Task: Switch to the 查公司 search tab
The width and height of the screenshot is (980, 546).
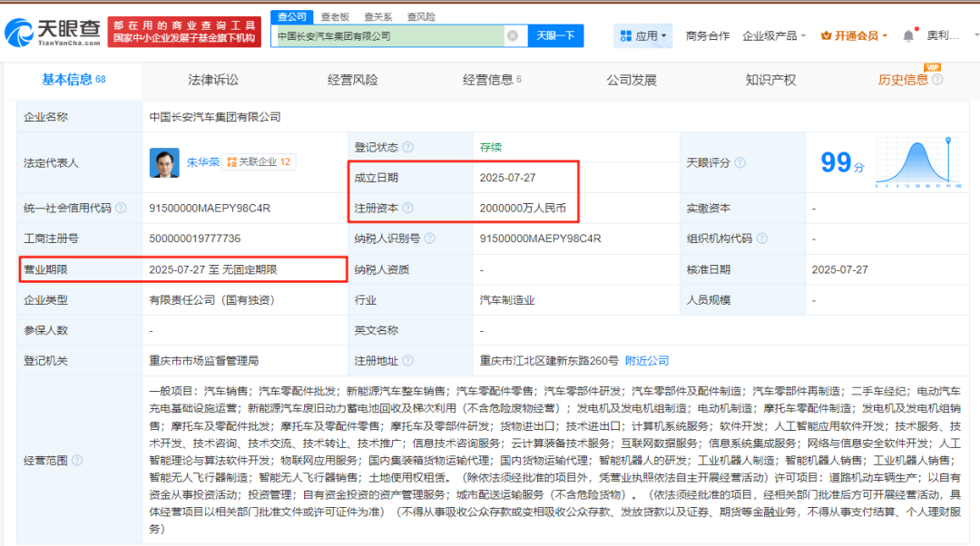Action: click(x=292, y=17)
